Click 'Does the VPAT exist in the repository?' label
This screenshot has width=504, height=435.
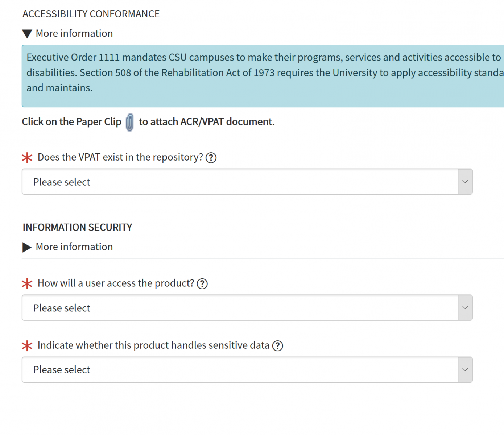point(120,157)
